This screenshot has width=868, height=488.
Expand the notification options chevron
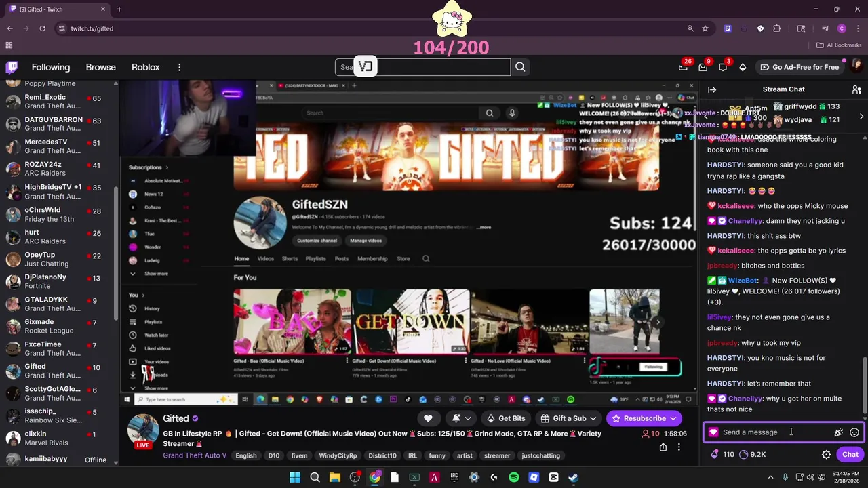tap(468, 418)
